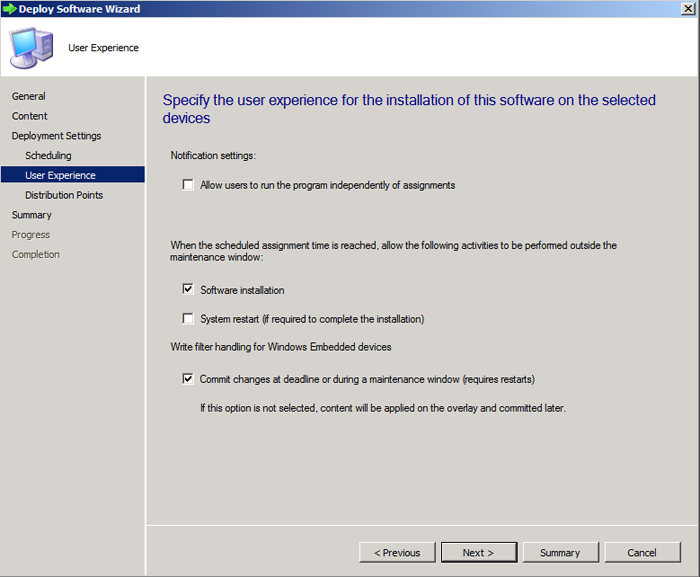Select Deployment Settings in the sidebar
This screenshot has width=700, height=577.
pyautogui.click(x=56, y=136)
